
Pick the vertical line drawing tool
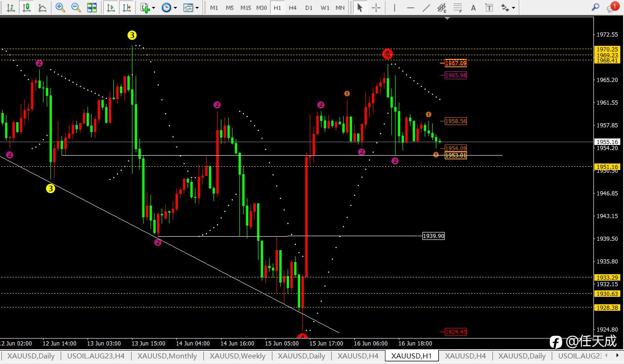[x=394, y=7]
